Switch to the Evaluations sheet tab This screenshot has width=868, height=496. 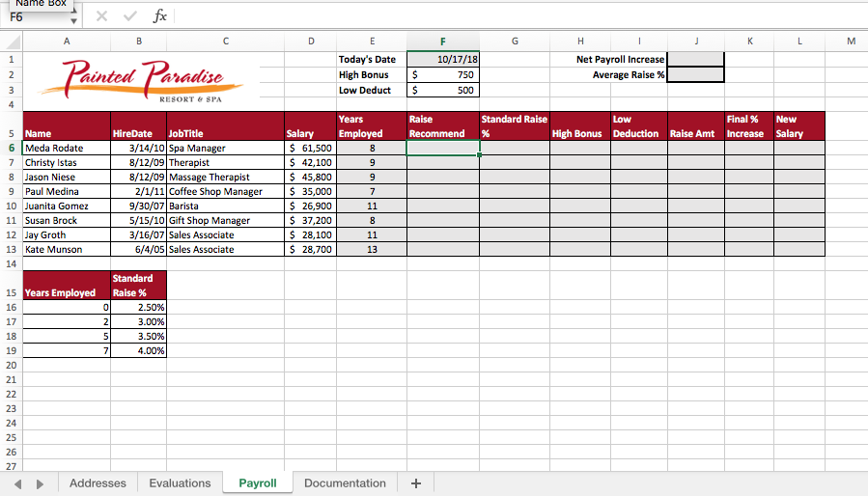tap(180, 483)
